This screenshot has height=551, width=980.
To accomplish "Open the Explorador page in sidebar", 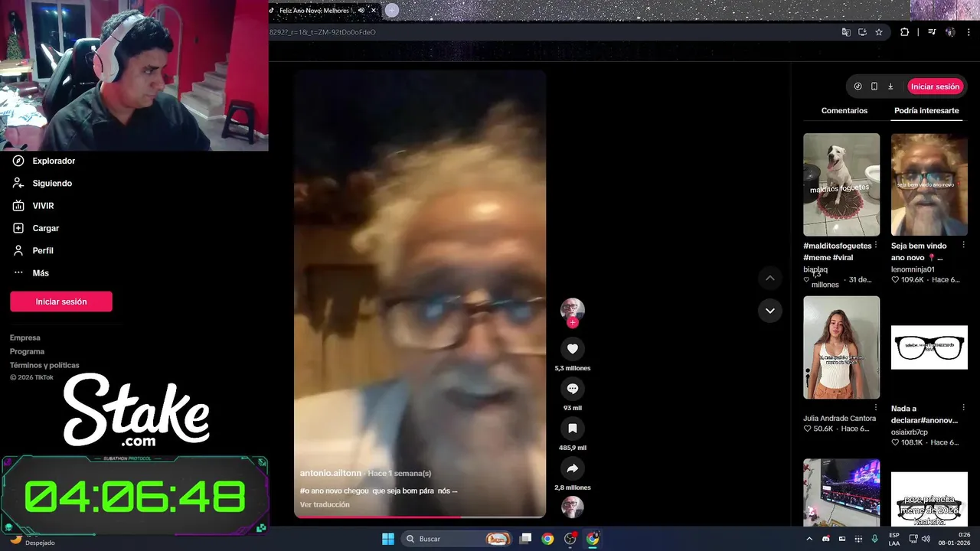I will [44, 161].
